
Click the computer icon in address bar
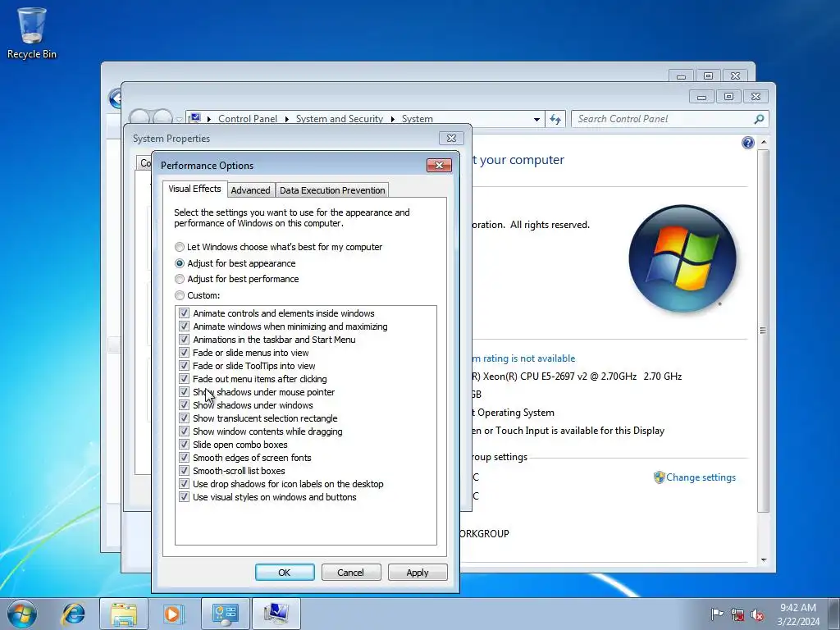click(x=195, y=118)
